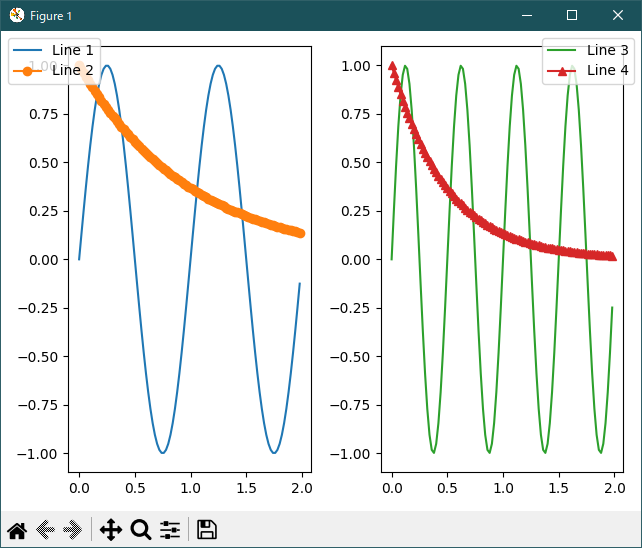Click green Line 3 sample in legend
642x548 pixels.
click(562, 50)
